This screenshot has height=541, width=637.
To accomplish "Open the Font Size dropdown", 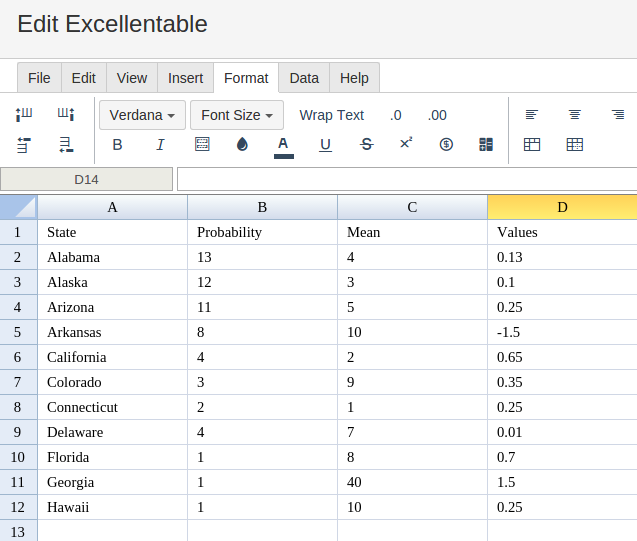I will click(237, 115).
